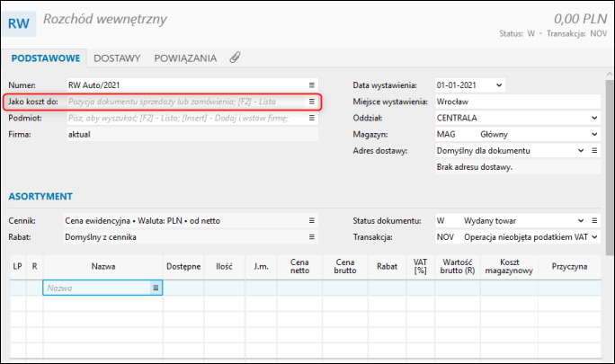Screen dimensions: 615x364
Task: Click the VAT [%] column header
Action: 420,266
